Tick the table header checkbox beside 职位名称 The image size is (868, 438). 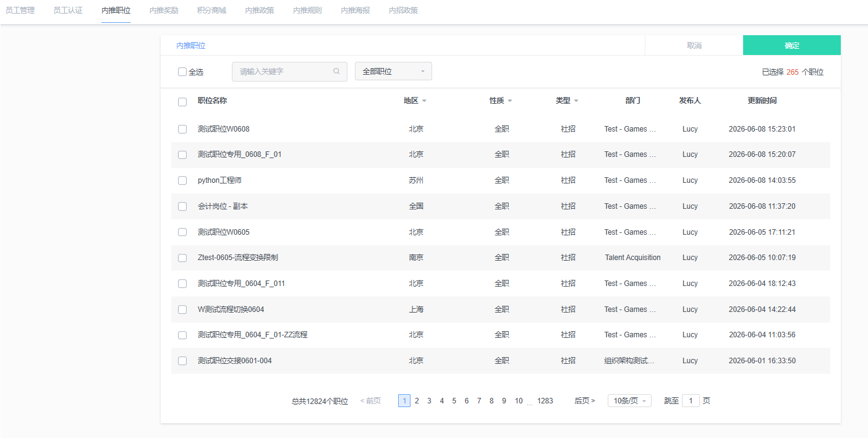click(x=182, y=102)
